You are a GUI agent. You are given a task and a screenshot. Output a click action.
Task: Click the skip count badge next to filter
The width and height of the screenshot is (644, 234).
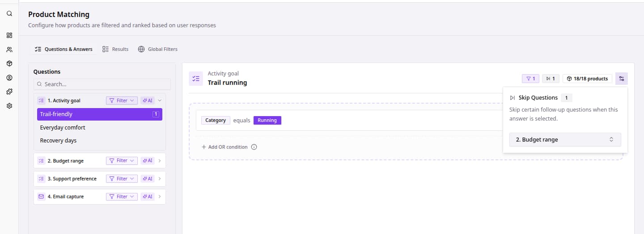click(x=551, y=79)
